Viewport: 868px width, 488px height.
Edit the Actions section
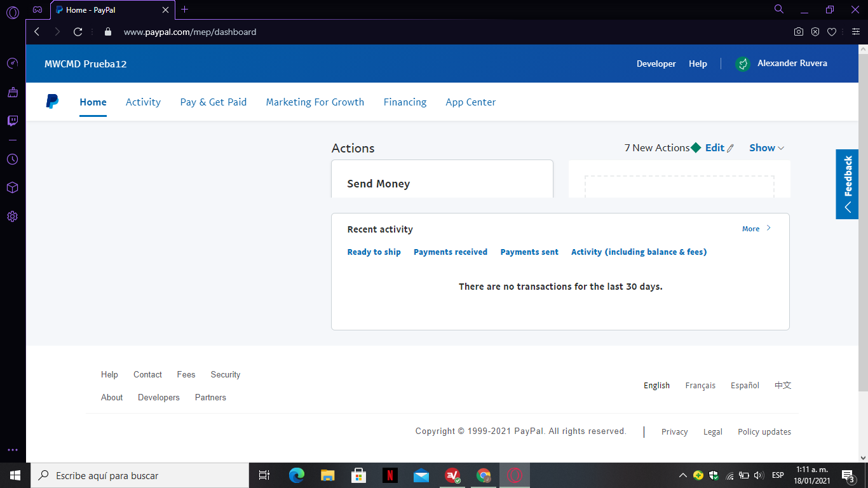pyautogui.click(x=719, y=147)
